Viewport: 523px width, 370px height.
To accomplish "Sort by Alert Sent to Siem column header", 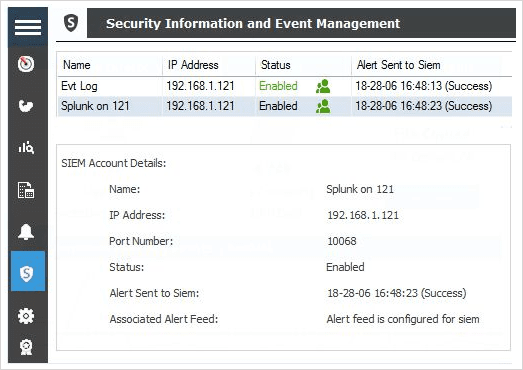I will (398, 65).
